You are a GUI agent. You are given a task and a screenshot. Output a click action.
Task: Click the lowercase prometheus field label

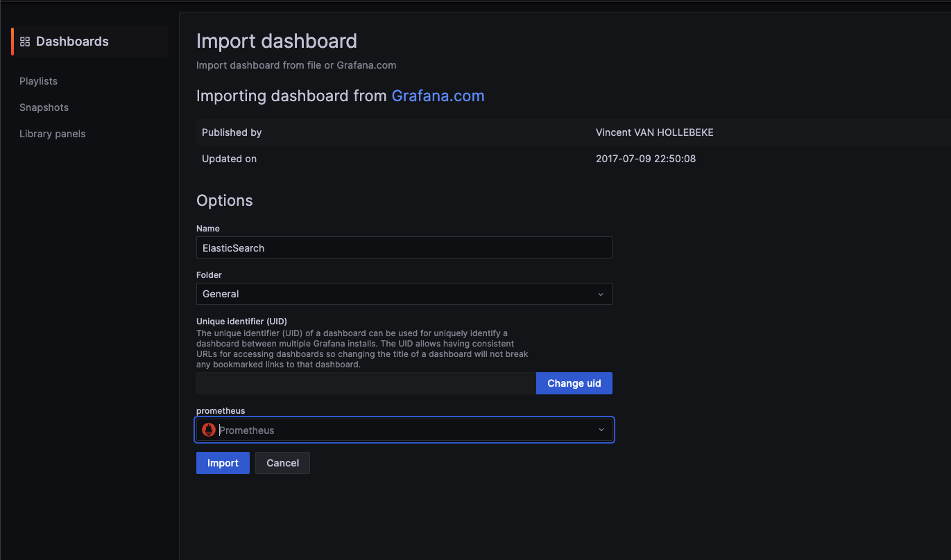(x=221, y=411)
